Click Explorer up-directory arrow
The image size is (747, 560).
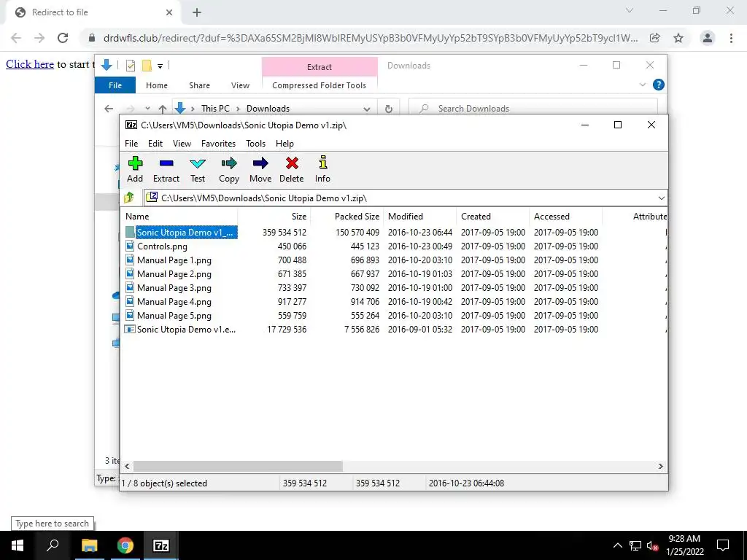pyautogui.click(x=163, y=109)
